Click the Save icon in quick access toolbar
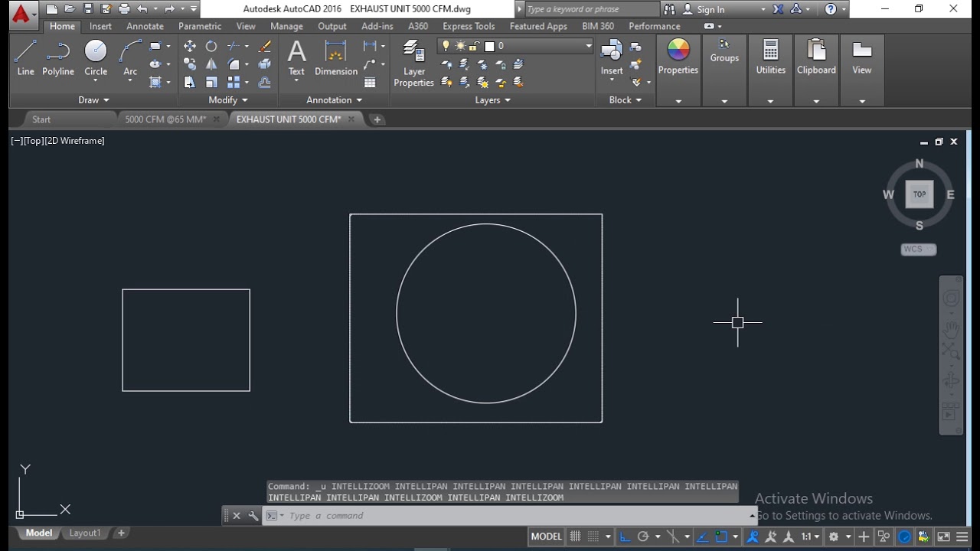The image size is (980, 551). tap(88, 9)
